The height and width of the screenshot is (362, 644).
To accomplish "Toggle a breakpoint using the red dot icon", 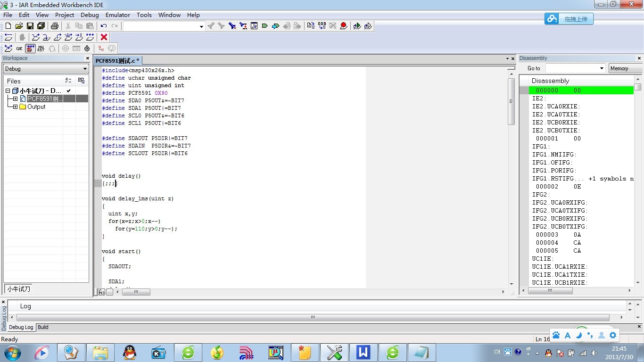I will (344, 26).
